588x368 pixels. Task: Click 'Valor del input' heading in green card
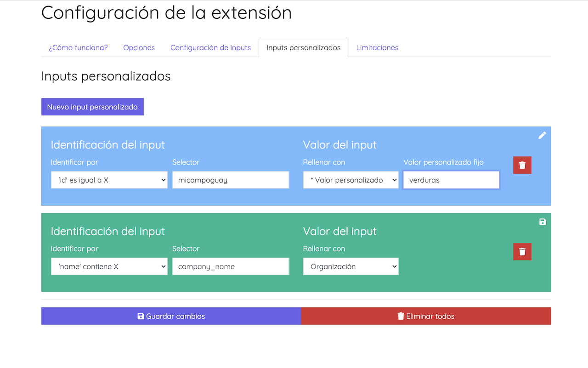[x=340, y=231]
